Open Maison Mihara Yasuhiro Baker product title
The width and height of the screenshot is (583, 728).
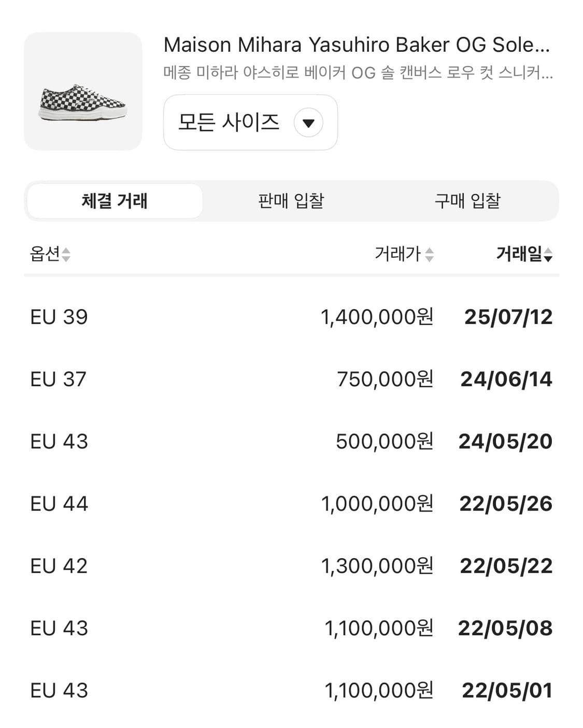pos(357,45)
